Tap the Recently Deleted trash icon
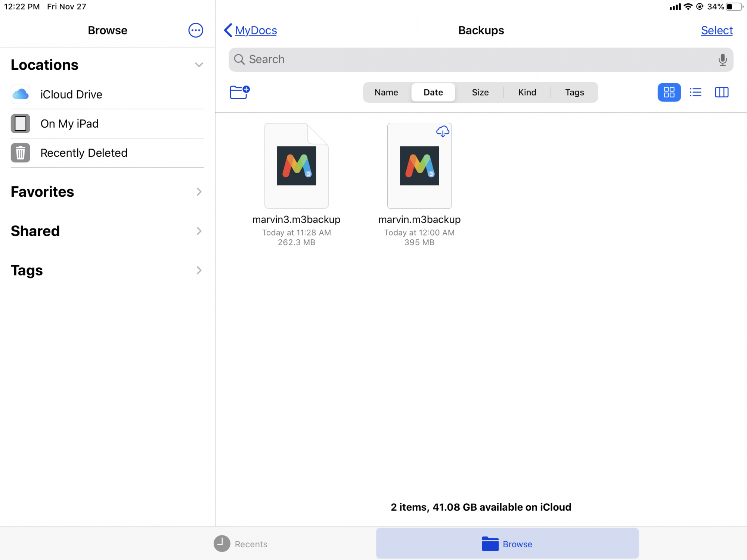This screenshot has width=747, height=560. pos(21,153)
